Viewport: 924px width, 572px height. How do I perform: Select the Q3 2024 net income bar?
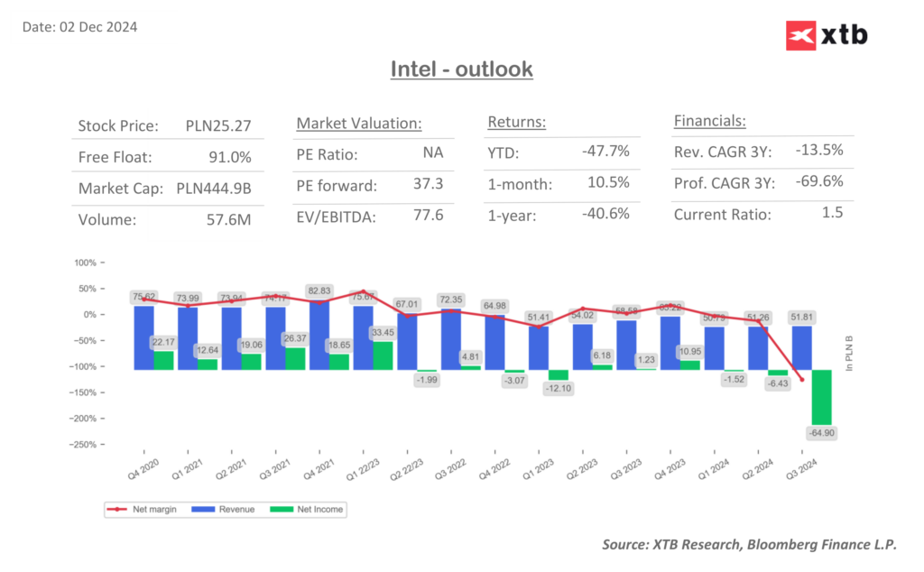[x=821, y=397]
